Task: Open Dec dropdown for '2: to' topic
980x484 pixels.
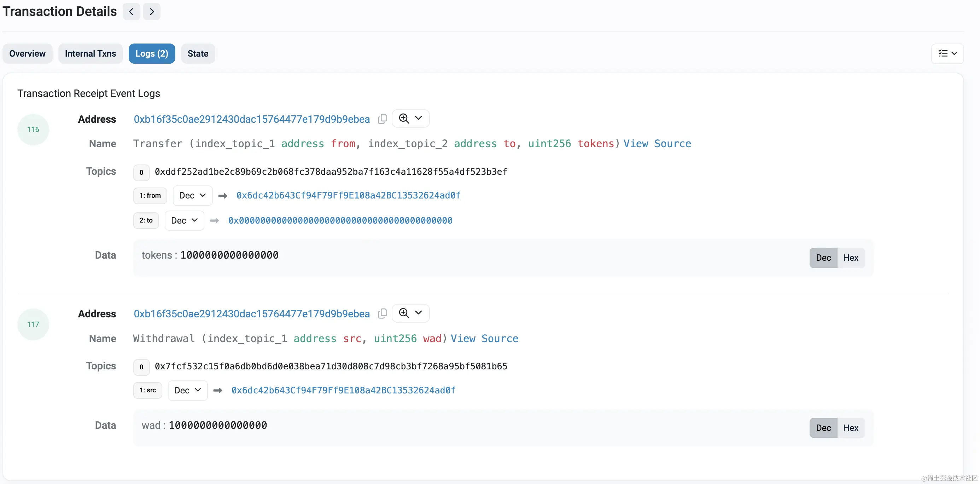Action: tap(184, 220)
